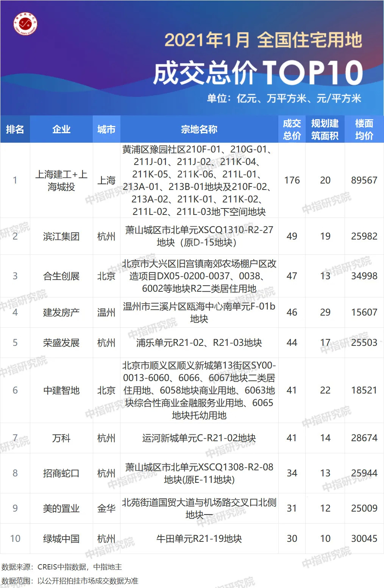This screenshot has width=384, height=588.
Task: Click floor price 34998 cell
Action: click(364, 276)
